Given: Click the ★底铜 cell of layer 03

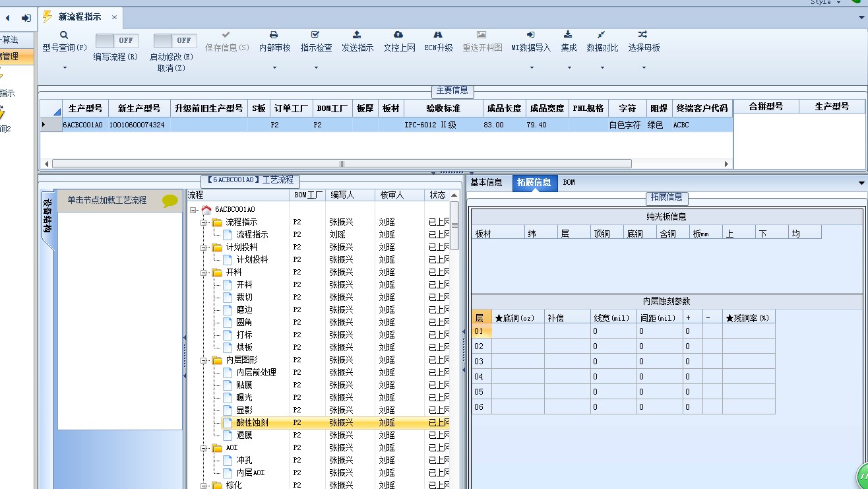Looking at the screenshot, I should pyautogui.click(x=518, y=362).
